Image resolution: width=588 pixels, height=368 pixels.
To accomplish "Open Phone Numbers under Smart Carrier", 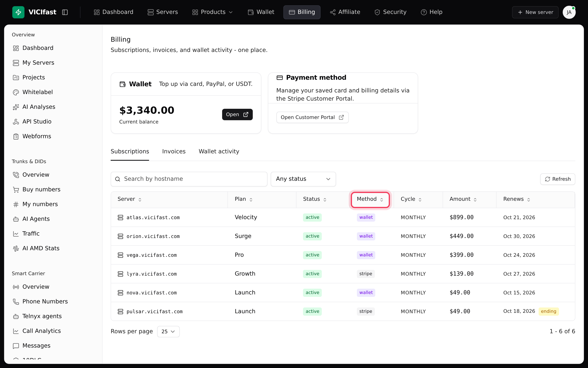I will 40,302.
